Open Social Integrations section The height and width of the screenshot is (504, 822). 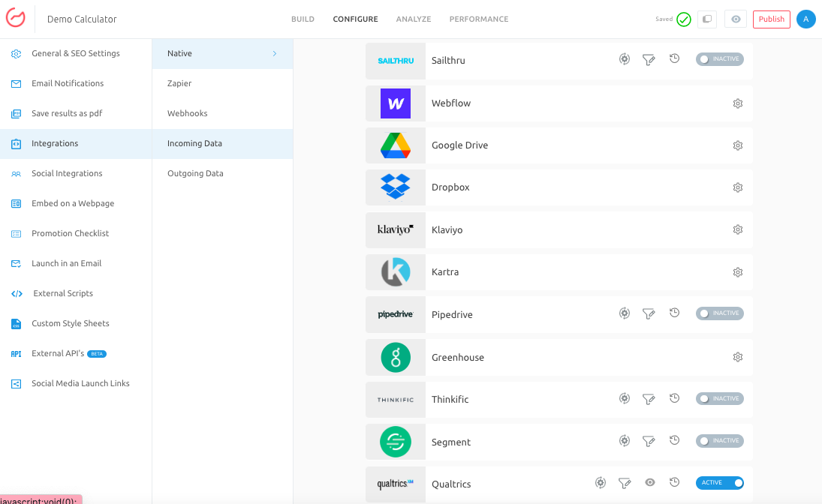(x=76, y=173)
